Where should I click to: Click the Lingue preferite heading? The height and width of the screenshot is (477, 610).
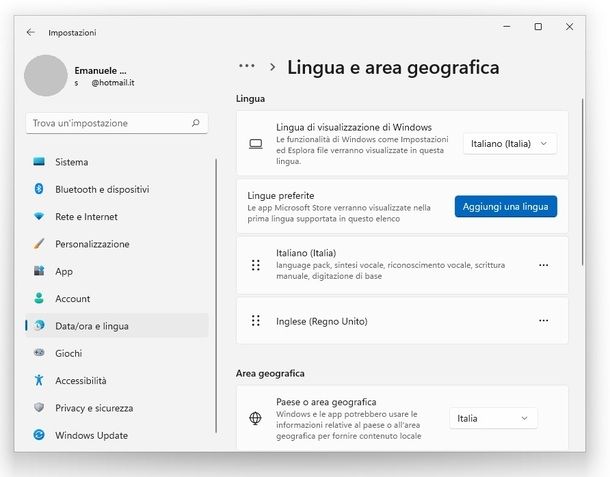point(280,195)
